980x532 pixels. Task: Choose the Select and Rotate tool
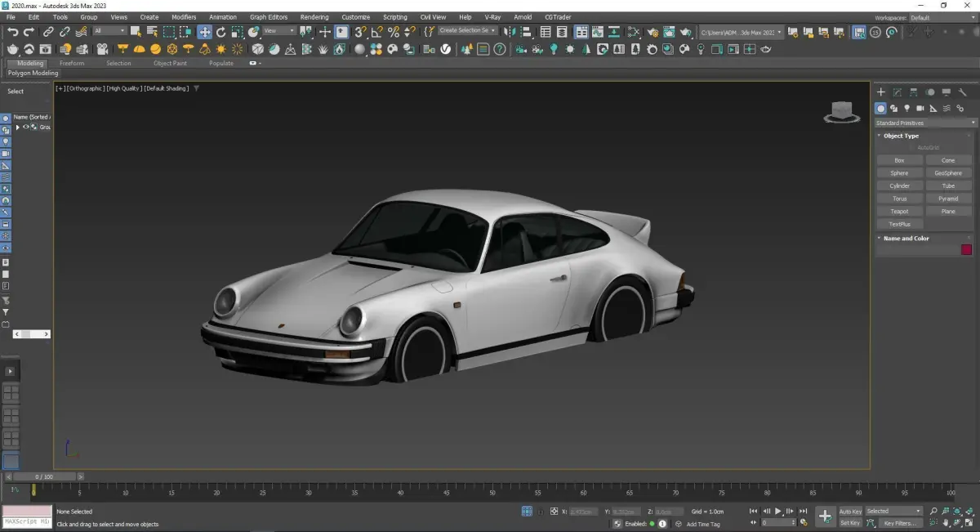tap(220, 32)
